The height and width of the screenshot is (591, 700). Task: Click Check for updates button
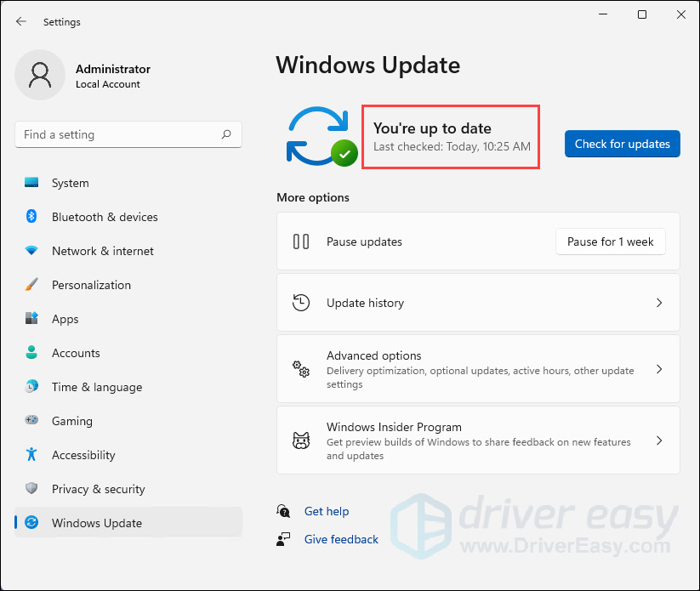pyautogui.click(x=623, y=144)
